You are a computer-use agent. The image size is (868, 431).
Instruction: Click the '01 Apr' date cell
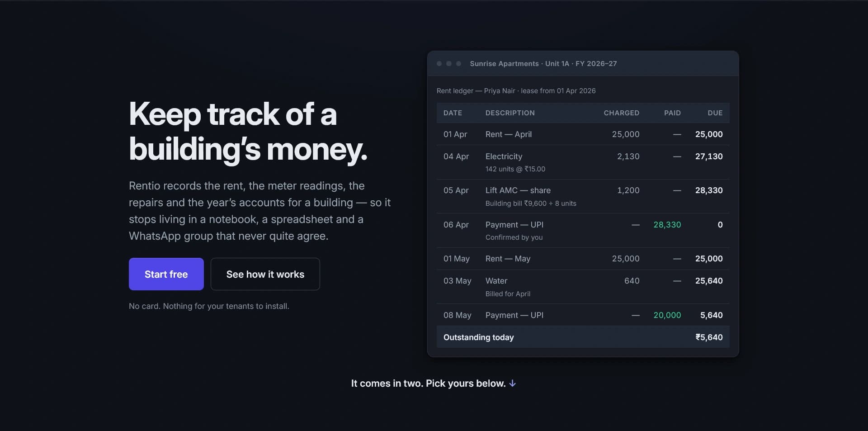tap(455, 134)
